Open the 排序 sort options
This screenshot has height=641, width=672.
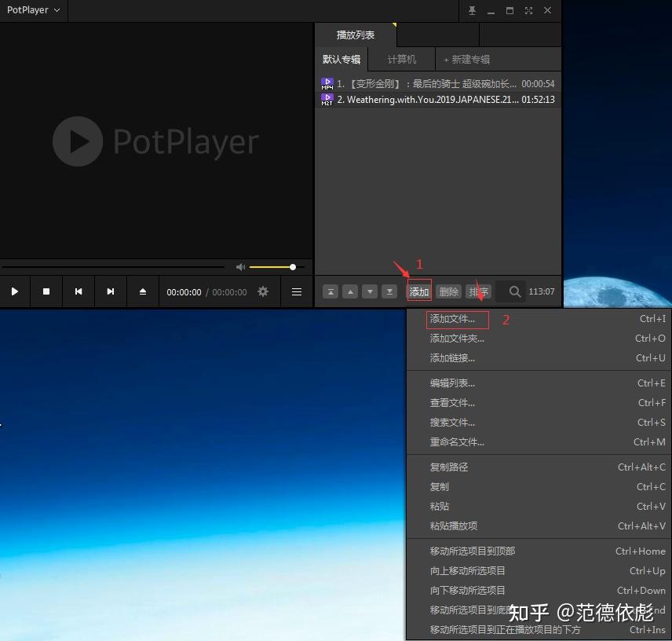point(478,291)
